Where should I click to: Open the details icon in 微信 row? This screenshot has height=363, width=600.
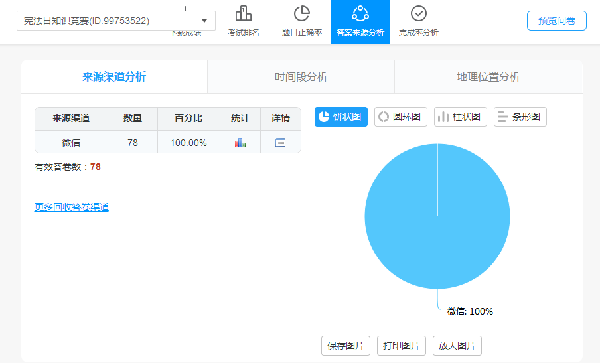point(280,143)
